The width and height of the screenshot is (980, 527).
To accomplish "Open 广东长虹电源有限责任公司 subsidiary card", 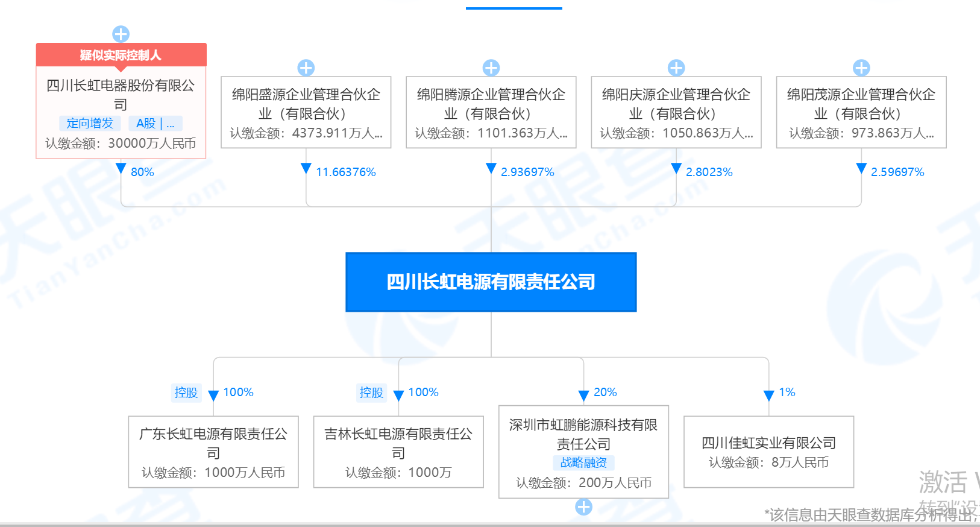I will [213, 452].
